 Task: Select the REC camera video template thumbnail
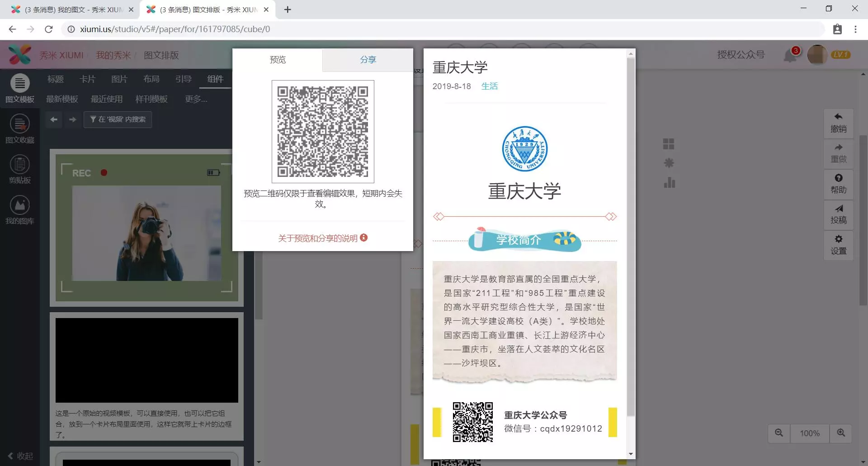(146, 227)
